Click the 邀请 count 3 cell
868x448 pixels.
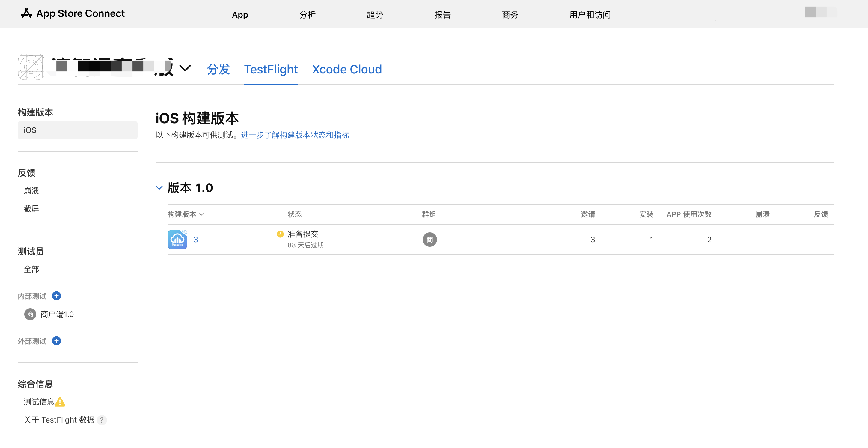(x=593, y=240)
